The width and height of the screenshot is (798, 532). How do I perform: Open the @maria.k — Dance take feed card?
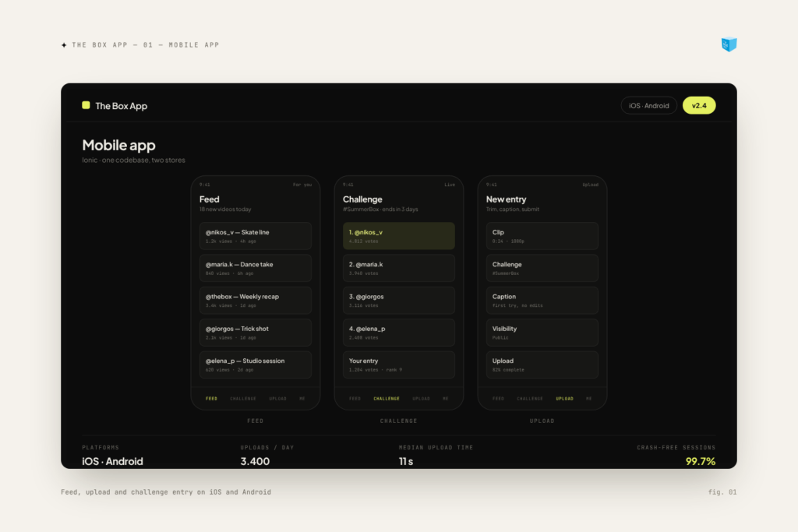(256, 268)
